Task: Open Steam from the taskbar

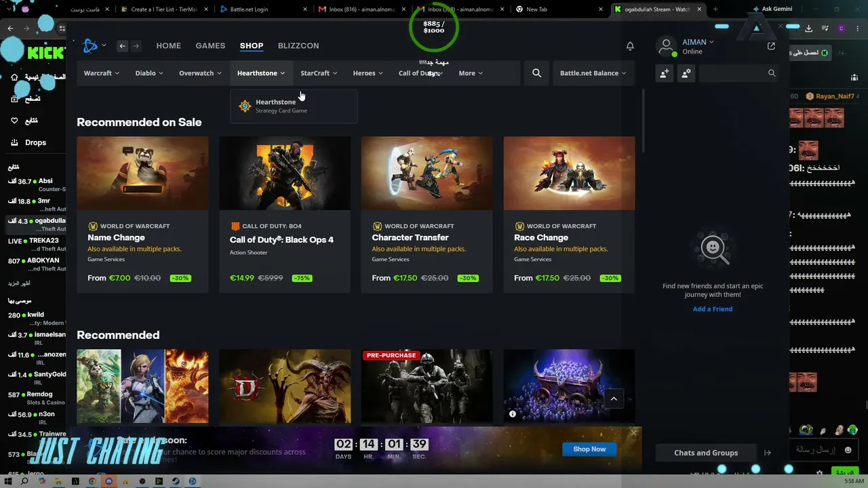Action: click(x=176, y=481)
